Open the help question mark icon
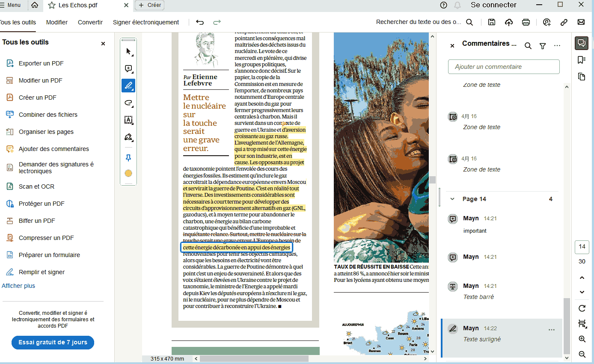The image size is (594, 364). [x=444, y=5]
